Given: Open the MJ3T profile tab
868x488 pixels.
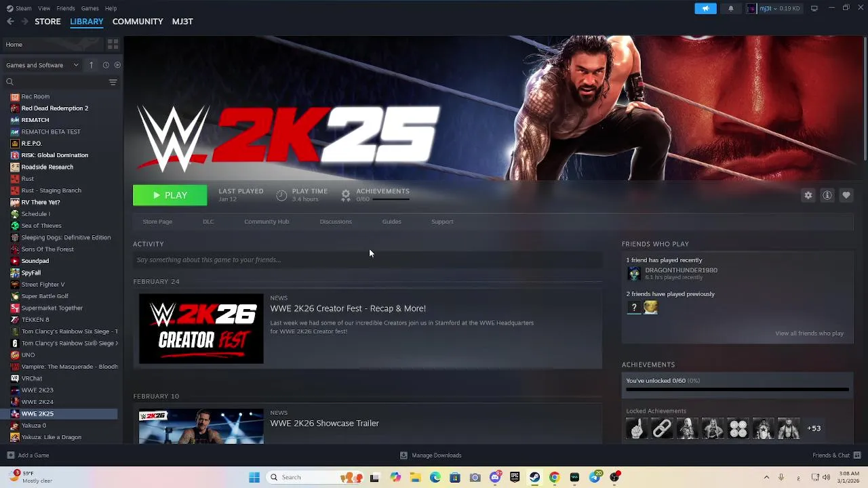Looking at the screenshot, I should pyautogui.click(x=182, y=22).
